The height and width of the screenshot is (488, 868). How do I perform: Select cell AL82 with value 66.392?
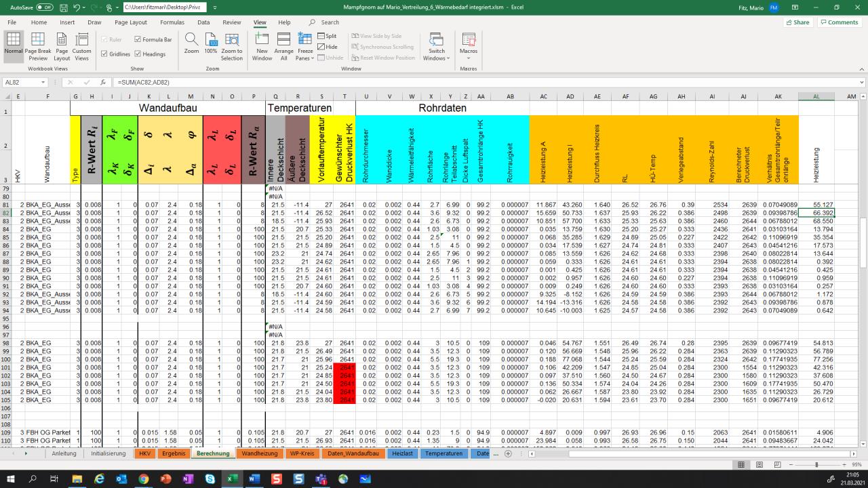816,212
